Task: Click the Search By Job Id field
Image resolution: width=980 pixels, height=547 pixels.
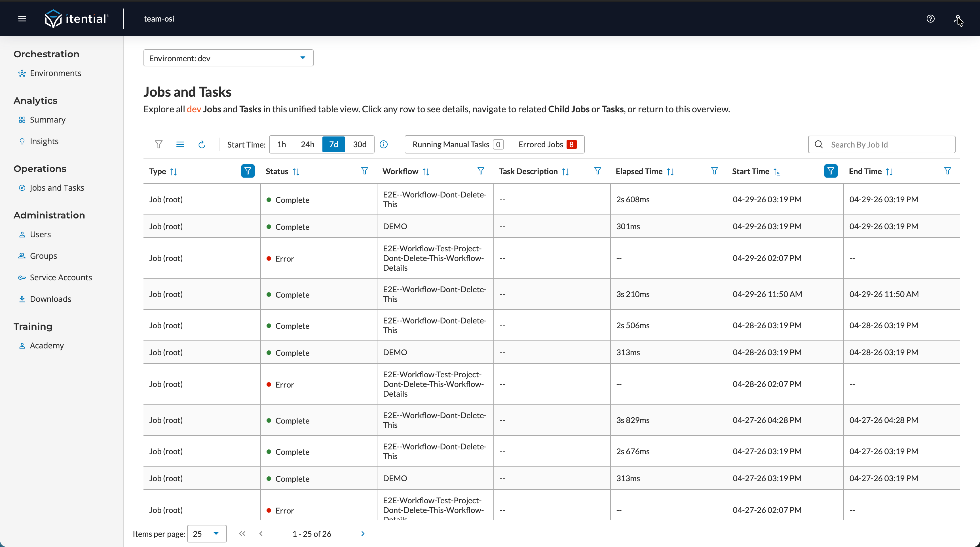Action: [x=882, y=144]
